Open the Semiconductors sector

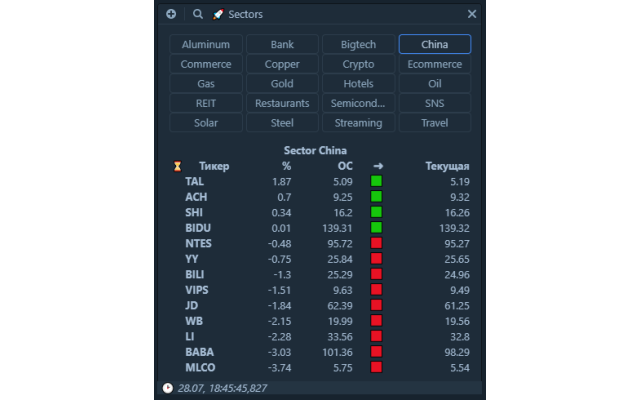click(x=359, y=103)
